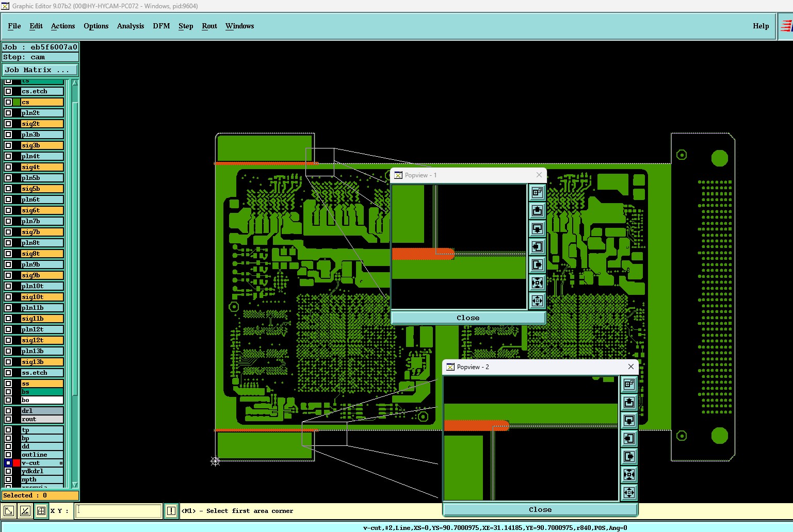Toggle cs.etch layer checkbox
Viewport: 793px width, 532px height.
(x=8, y=91)
